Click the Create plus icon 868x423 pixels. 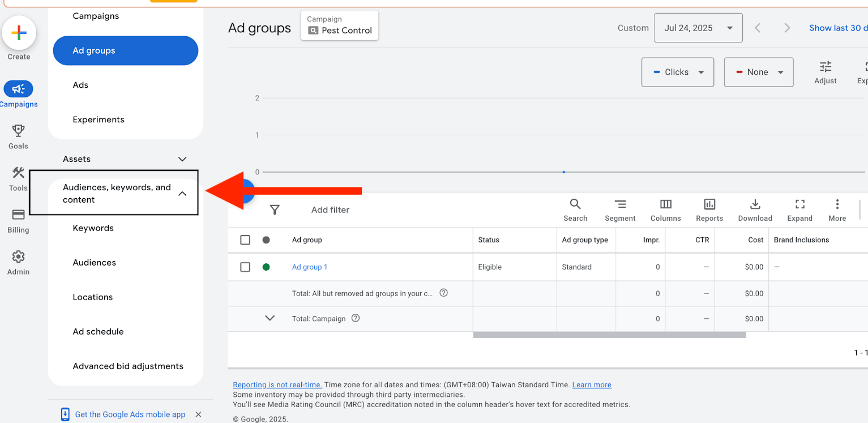(19, 32)
